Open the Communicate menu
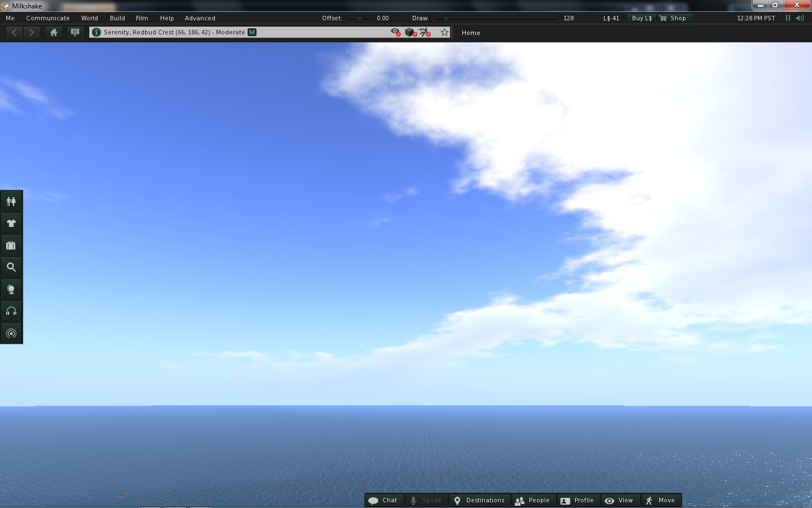Viewport: 812px width, 508px height. point(48,18)
